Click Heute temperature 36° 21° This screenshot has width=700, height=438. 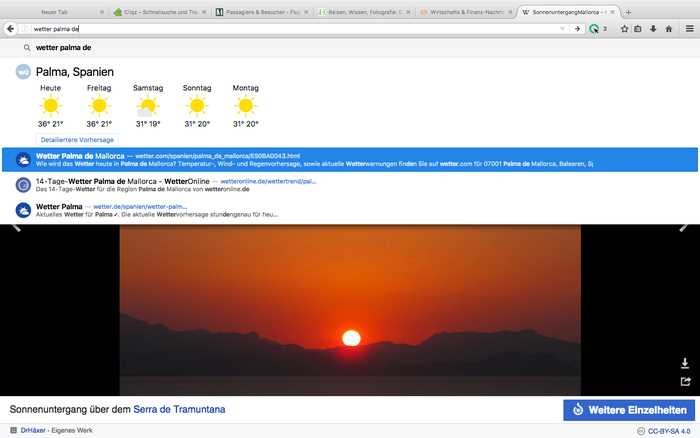point(50,124)
